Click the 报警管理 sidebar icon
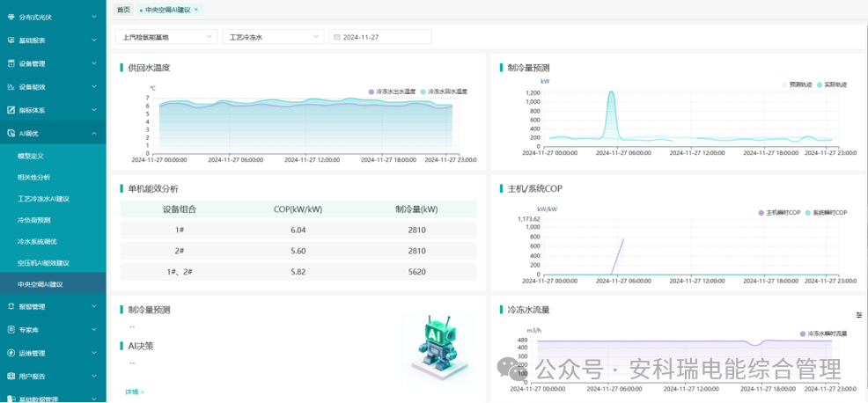The width and height of the screenshot is (868, 403). [x=11, y=306]
